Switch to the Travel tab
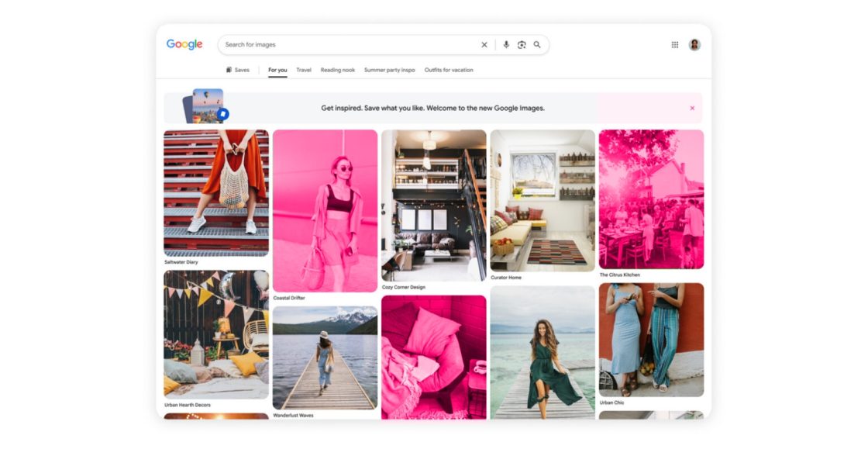This screenshot has height=456, width=868. [x=303, y=70]
